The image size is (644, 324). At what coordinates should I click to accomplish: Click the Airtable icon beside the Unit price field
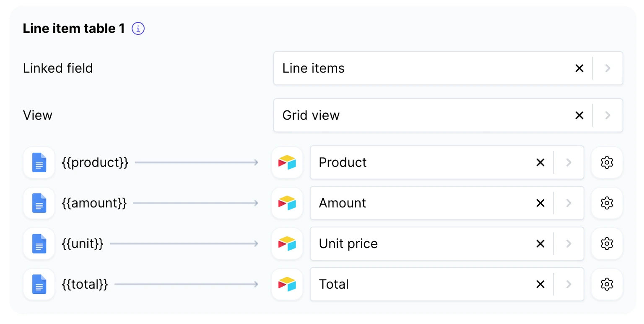[x=287, y=243]
